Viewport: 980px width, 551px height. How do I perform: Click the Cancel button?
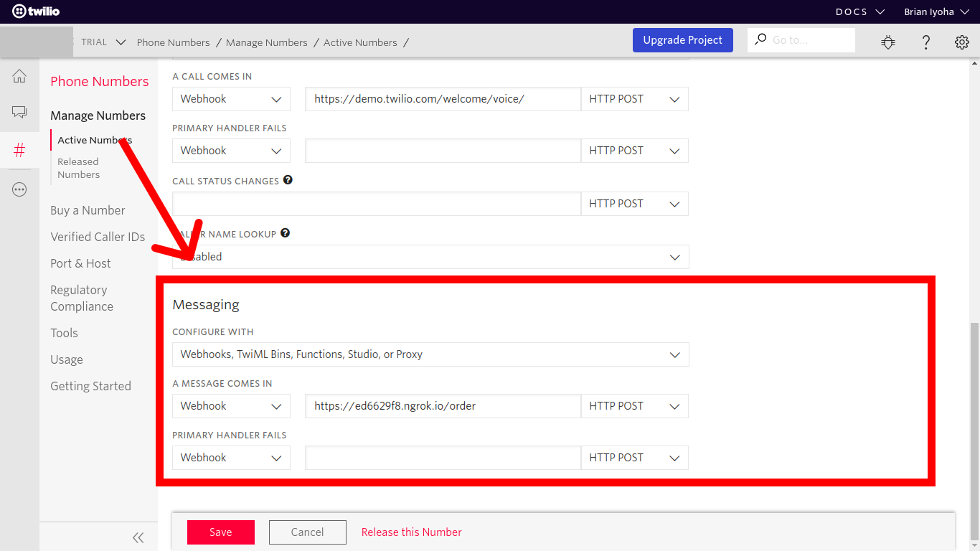[x=308, y=532]
